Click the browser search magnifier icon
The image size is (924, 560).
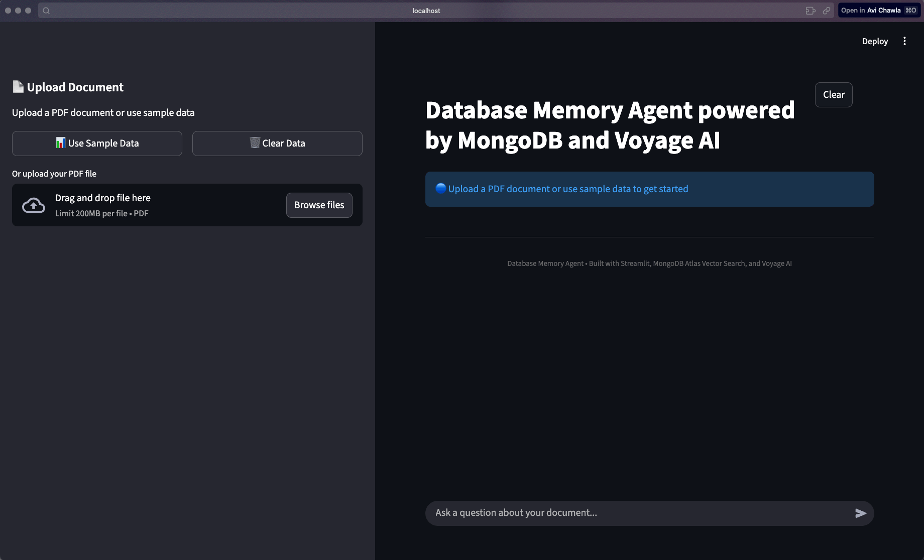(46, 11)
